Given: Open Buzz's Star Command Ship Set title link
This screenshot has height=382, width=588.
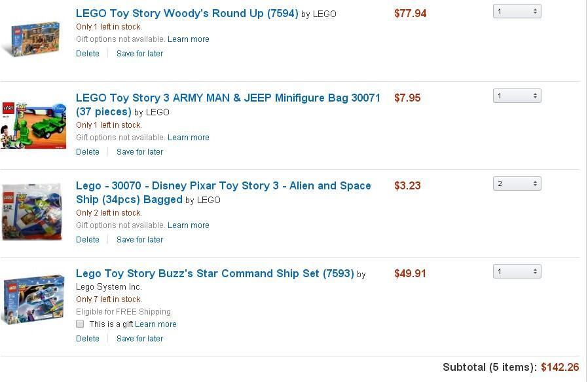Looking at the screenshot, I should [215, 273].
